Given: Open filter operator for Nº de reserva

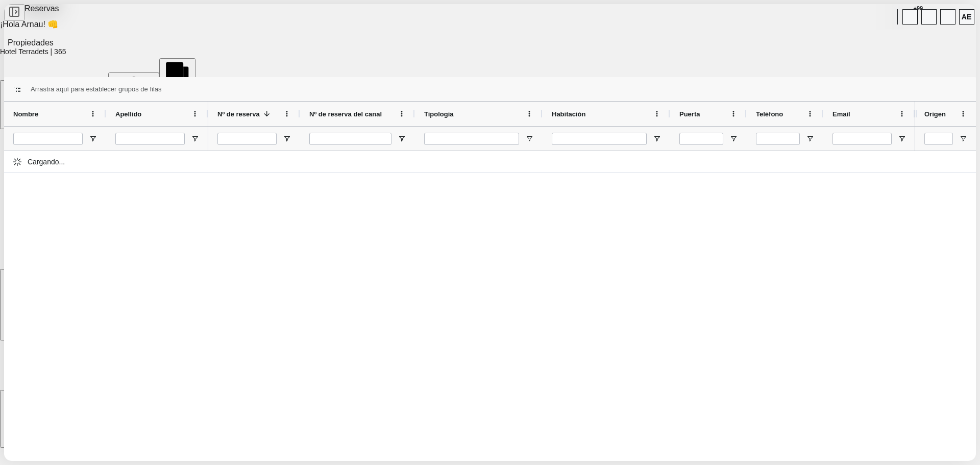Looking at the screenshot, I should coord(287,139).
